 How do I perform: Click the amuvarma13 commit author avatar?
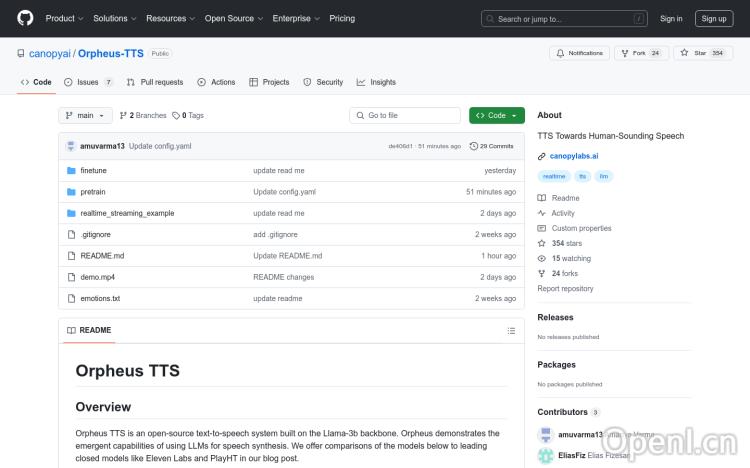(x=71, y=146)
